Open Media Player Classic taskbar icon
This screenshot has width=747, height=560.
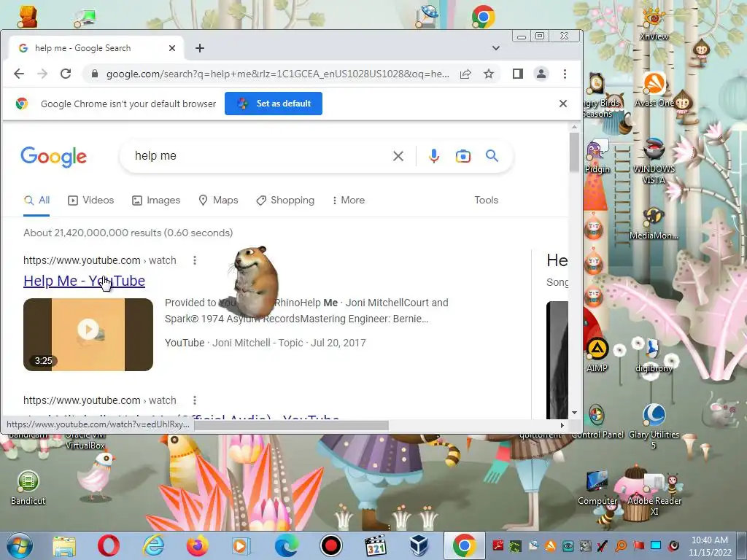pos(375,545)
